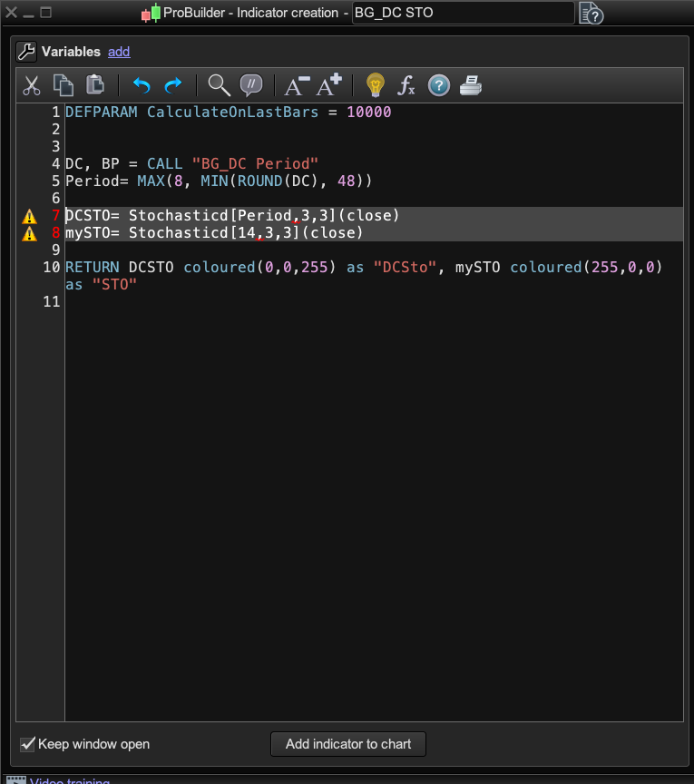Uncheck the Keep window open checkbox
The image size is (694, 784).
coord(28,744)
